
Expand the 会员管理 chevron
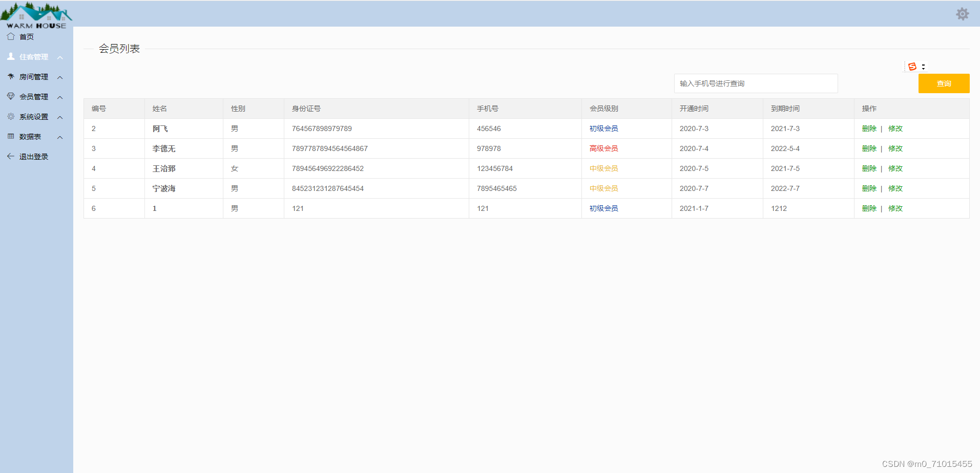(60, 97)
